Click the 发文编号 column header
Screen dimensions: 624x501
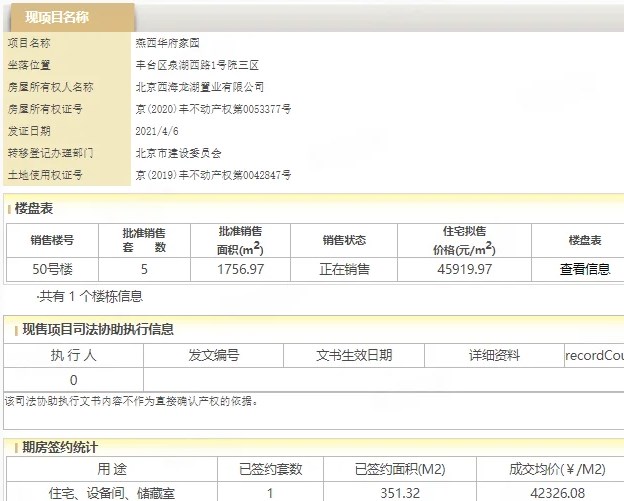[x=213, y=355]
